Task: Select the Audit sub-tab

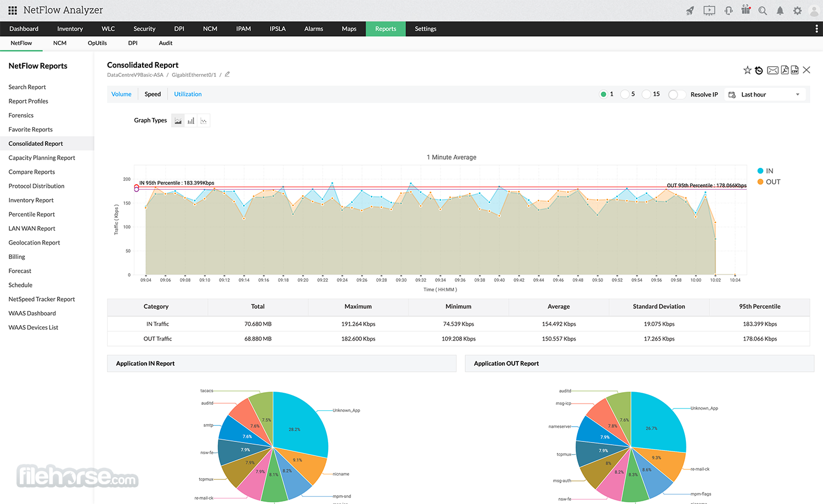Action: (x=166, y=43)
